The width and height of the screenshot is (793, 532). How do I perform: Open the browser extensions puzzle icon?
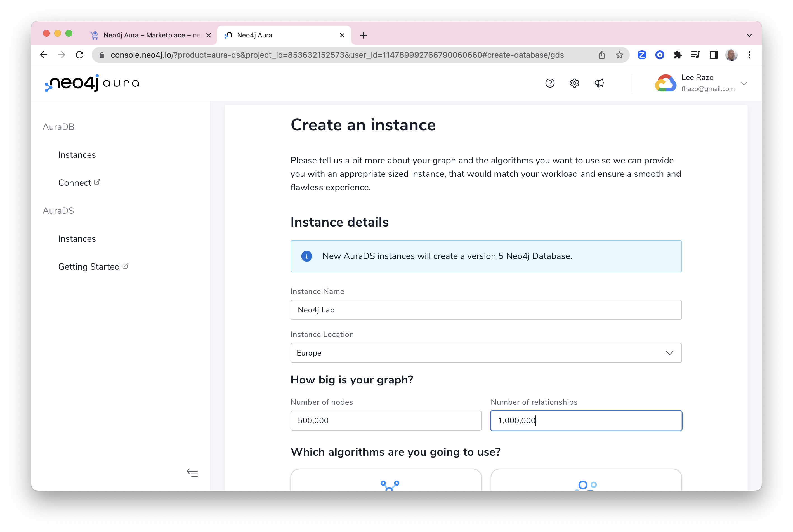(677, 55)
